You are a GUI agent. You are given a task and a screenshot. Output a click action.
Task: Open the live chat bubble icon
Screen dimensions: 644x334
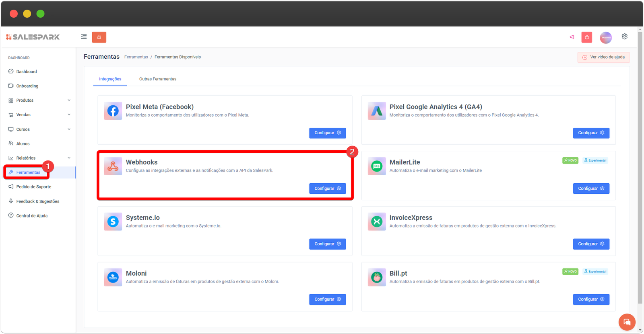627,322
